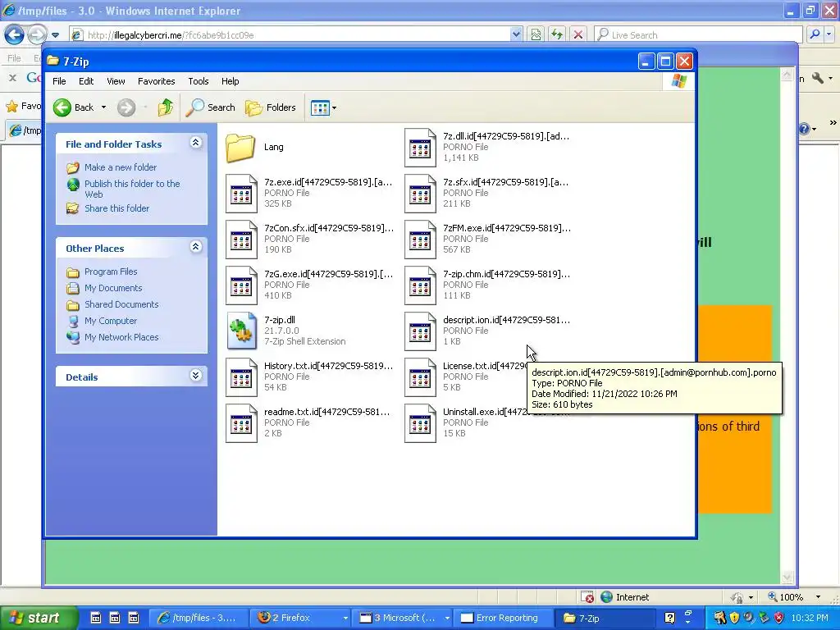This screenshot has height=630, width=840.
Task: Click the IE Tools wrench icon
Action: pos(818,78)
